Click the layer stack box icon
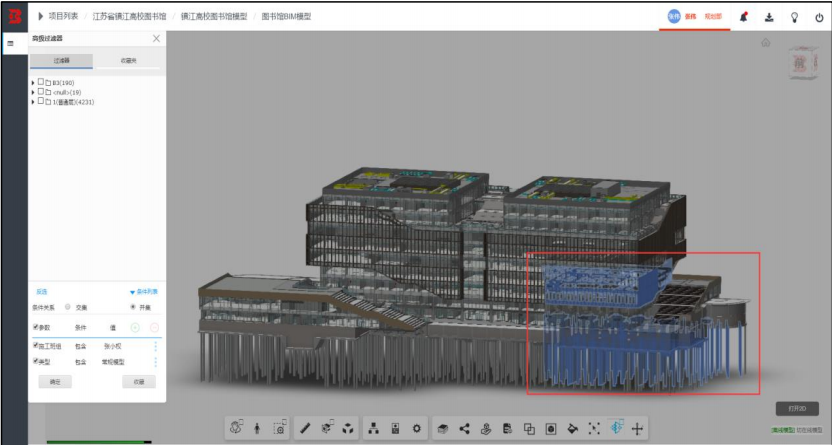832x445 pixels. point(443,429)
